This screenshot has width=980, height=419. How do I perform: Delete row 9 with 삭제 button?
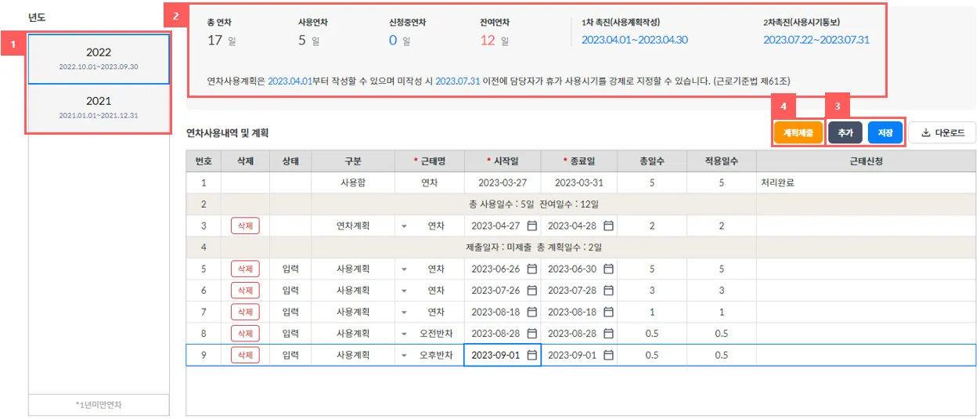coord(245,355)
